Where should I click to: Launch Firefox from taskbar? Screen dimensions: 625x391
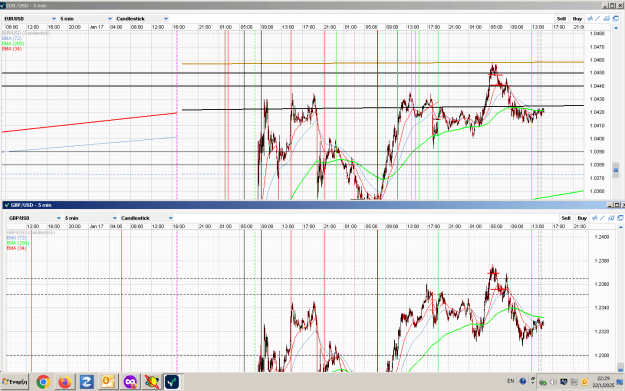coord(65,382)
